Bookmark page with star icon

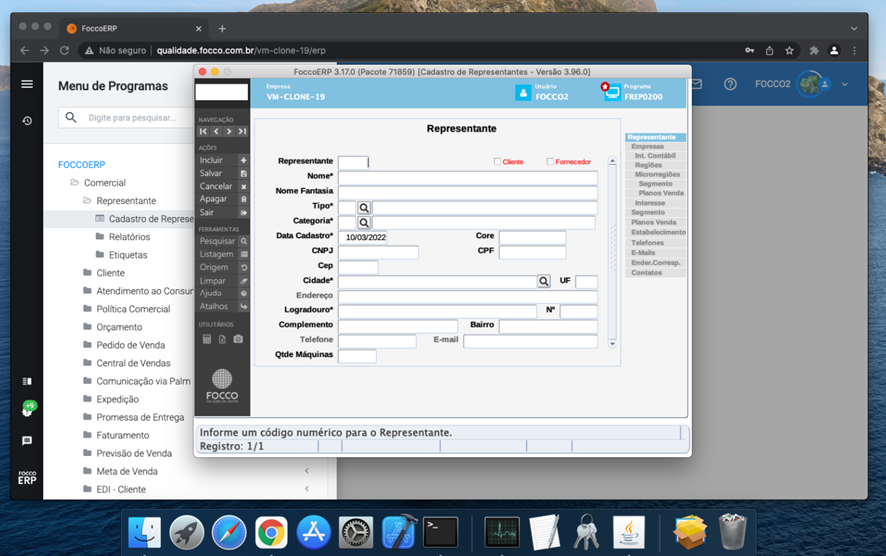(789, 50)
